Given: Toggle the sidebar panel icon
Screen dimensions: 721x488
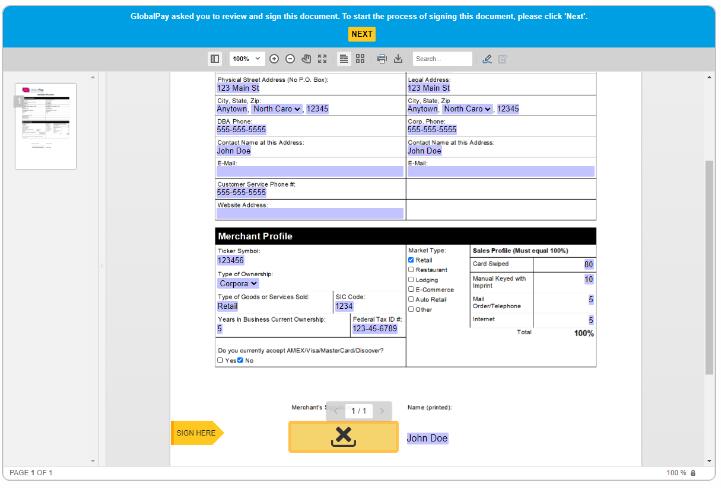Looking at the screenshot, I should [x=215, y=59].
